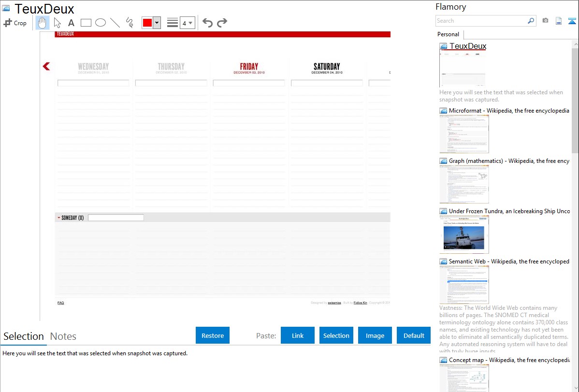Click the Thursday to-do input field
This screenshot has width=579, height=392.
(171, 83)
